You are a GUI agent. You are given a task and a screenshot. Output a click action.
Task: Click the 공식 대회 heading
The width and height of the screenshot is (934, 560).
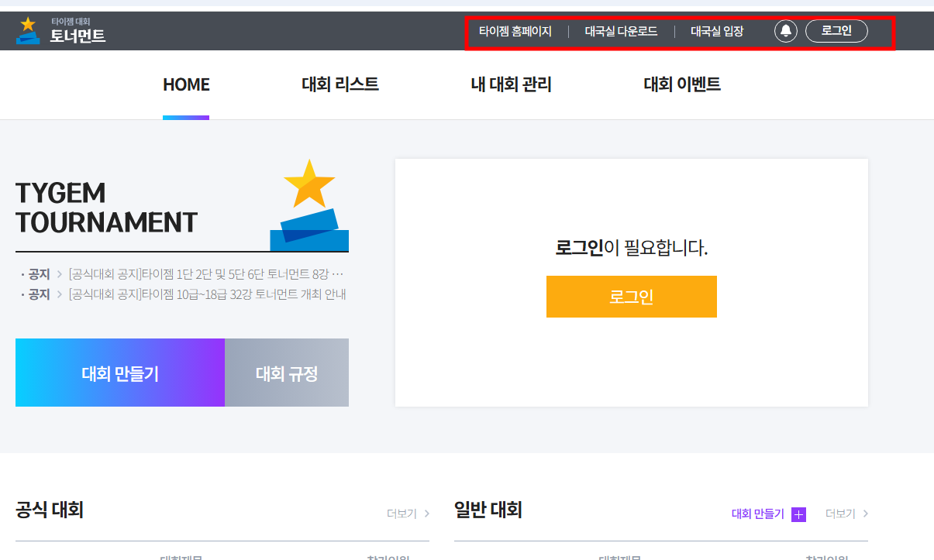(x=50, y=510)
